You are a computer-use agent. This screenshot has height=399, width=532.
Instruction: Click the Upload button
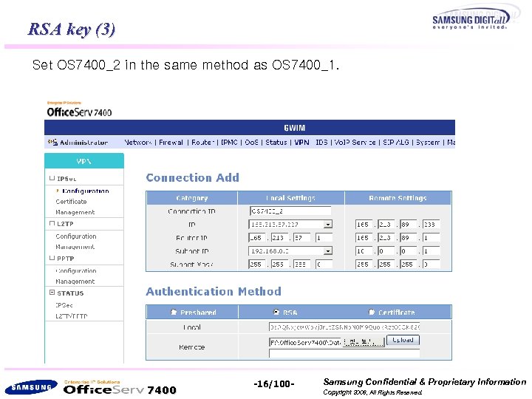tap(403, 340)
